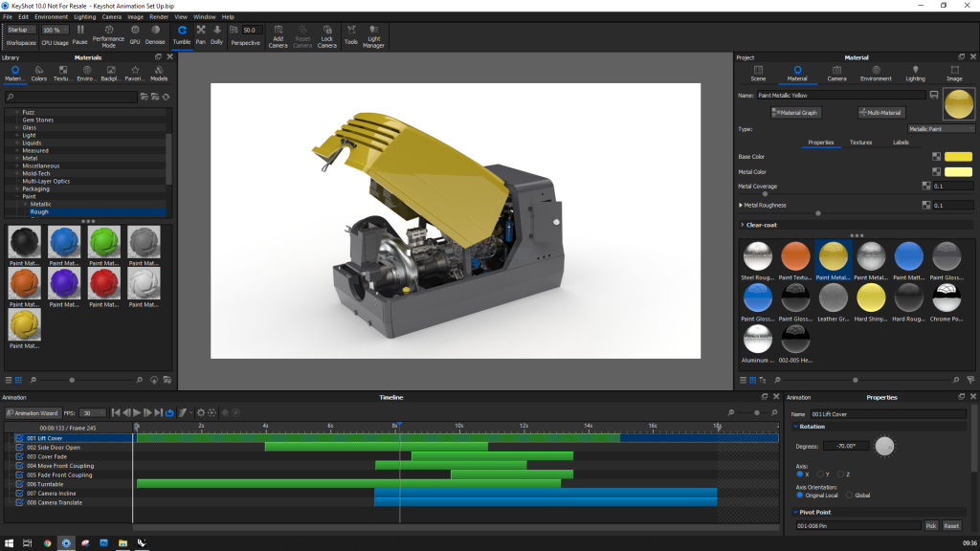Screen dimensions: 980x551
Task: Open the Material Graph
Action: tap(795, 113)
